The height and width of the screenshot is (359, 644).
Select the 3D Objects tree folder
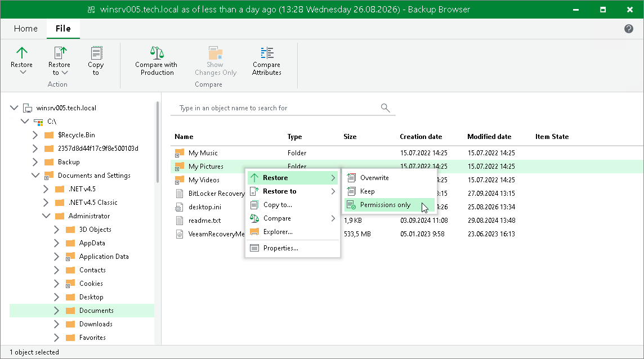(95, 230)
